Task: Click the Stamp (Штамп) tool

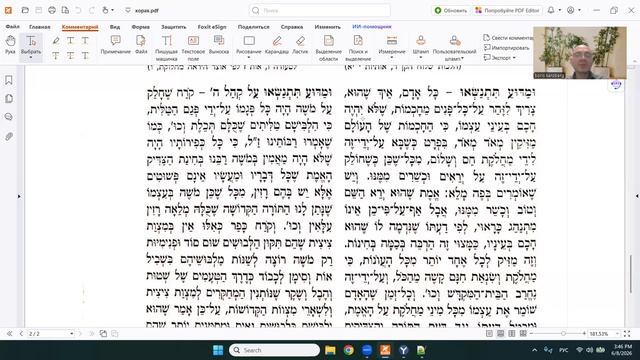Action: 421,44
